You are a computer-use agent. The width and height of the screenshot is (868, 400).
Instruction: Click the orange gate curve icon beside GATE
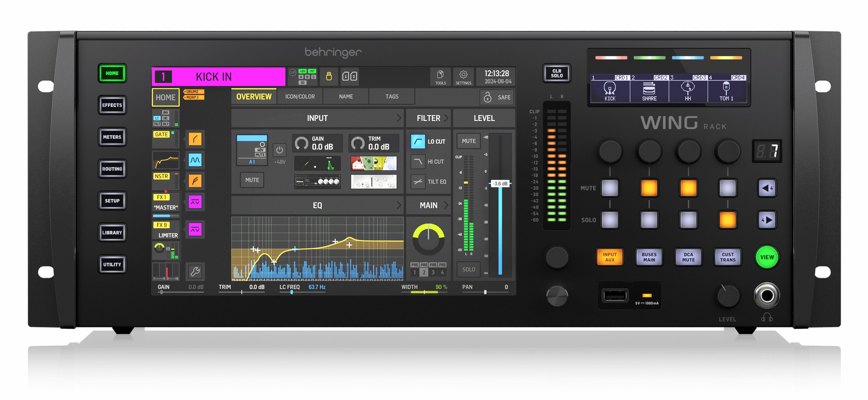[195, 139]
